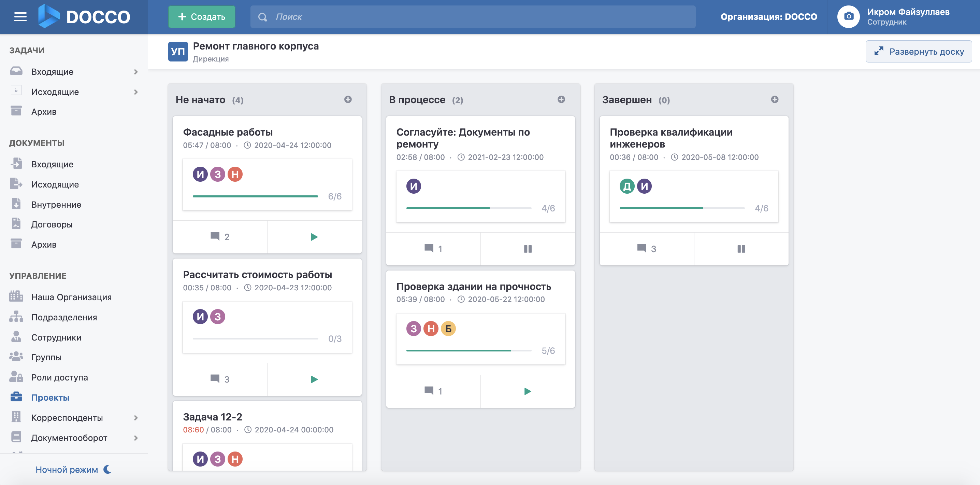This screenshot has width=980, height=485.
Task: Toggle Ночной режим
Action: (x=73, y=469)
